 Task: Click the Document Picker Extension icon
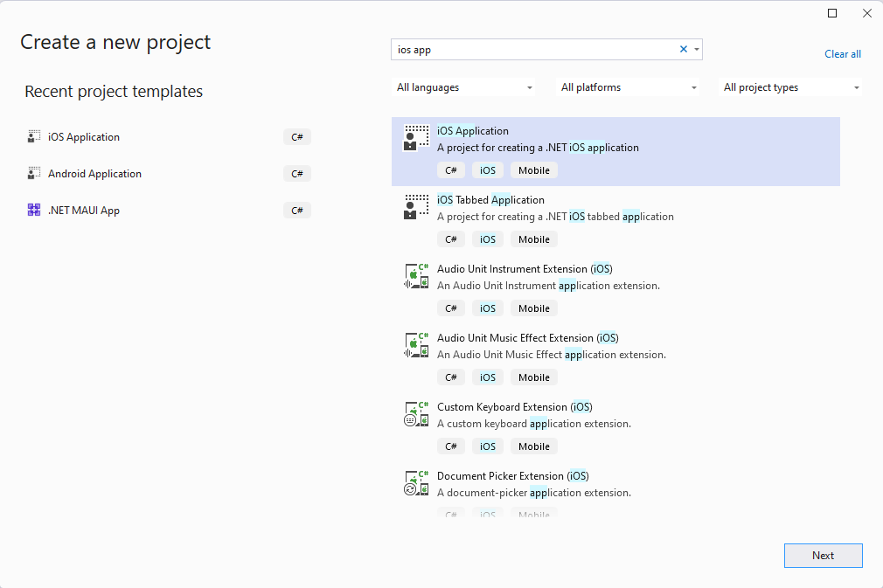(x=416, y=483)
